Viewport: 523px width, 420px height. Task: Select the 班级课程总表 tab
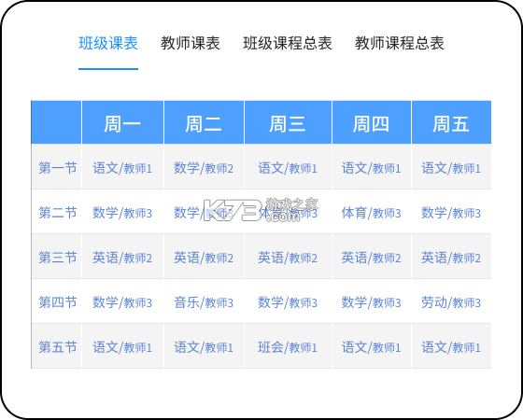[x=288, y=43]
